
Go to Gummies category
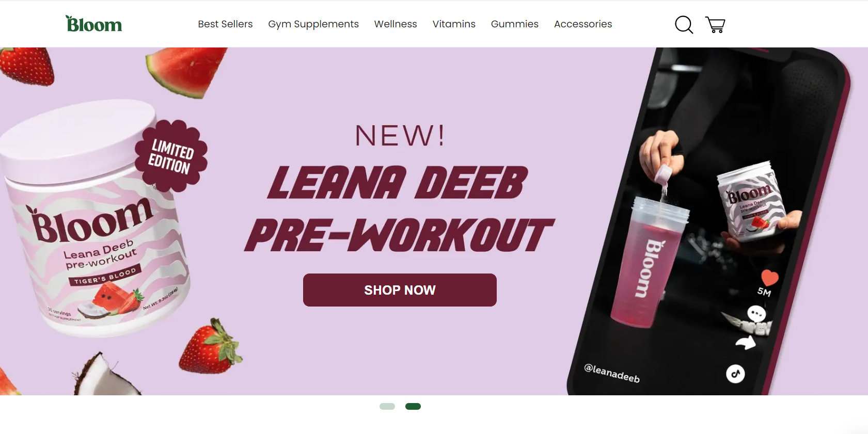pos(515,24)
